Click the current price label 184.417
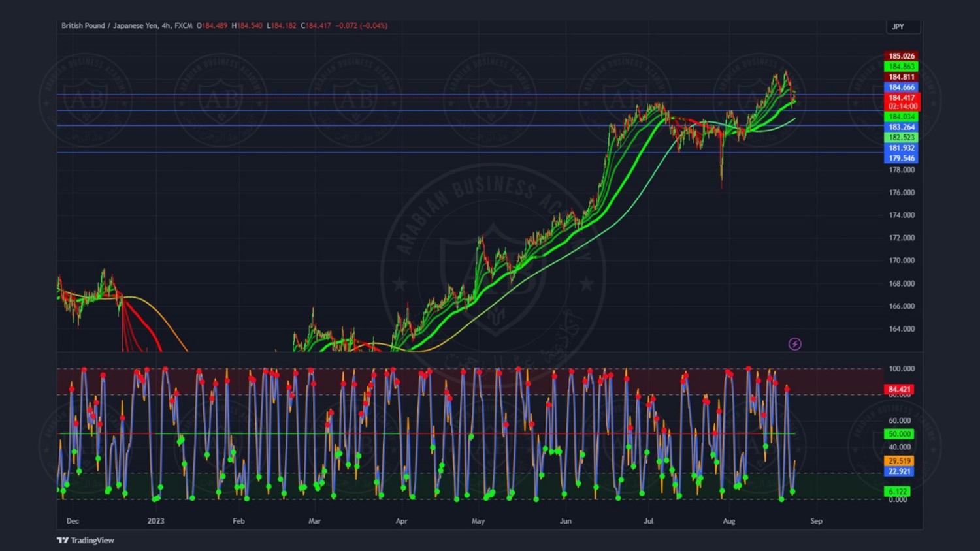The height and width of the screenshot is (551, 980). [x=902, y=98]
